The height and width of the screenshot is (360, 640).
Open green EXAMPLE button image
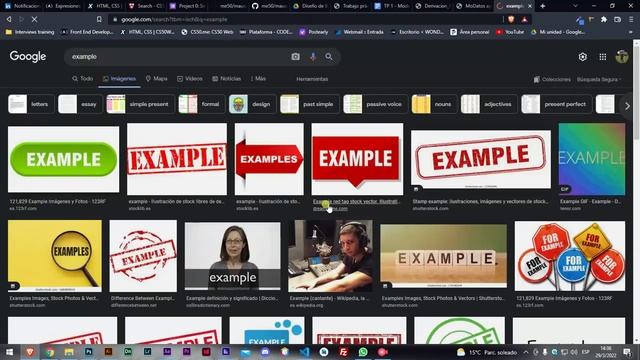[x=64, y=159]
